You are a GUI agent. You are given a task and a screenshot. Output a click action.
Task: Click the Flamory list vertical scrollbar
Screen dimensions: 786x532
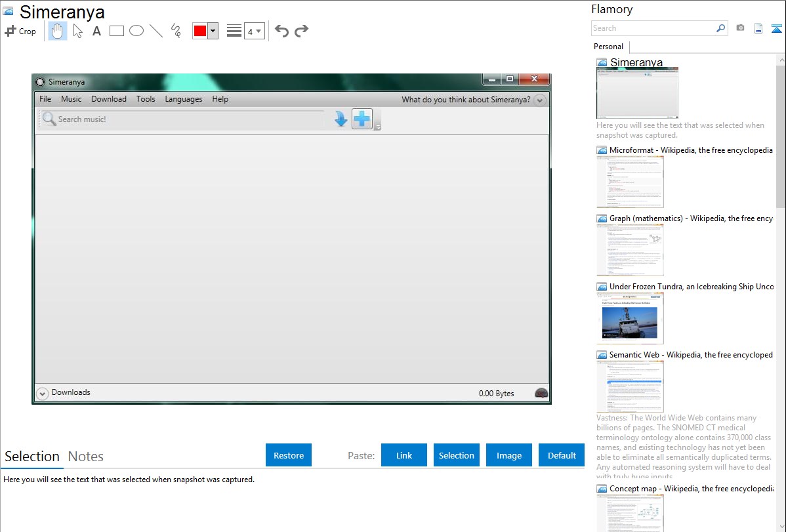[x=781, y=135]
